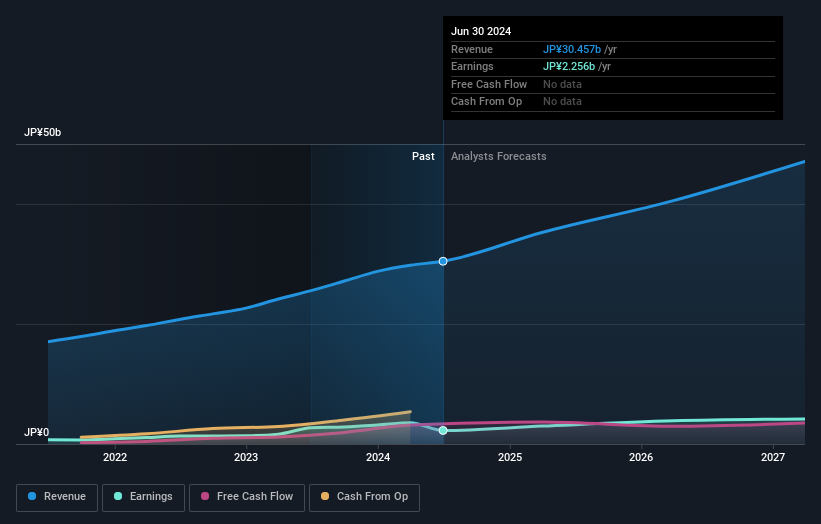
Task: Click the 2024 x-axis label
Action: (378, 457)
